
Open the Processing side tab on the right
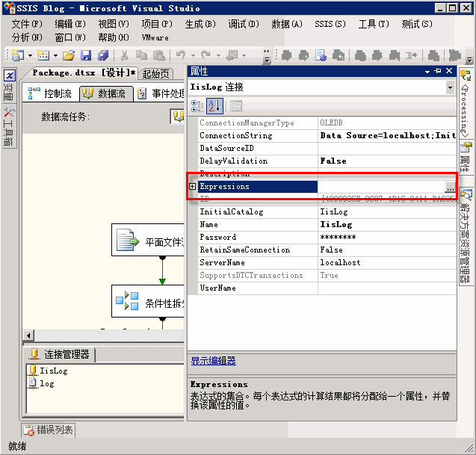[x=465, y=103]
